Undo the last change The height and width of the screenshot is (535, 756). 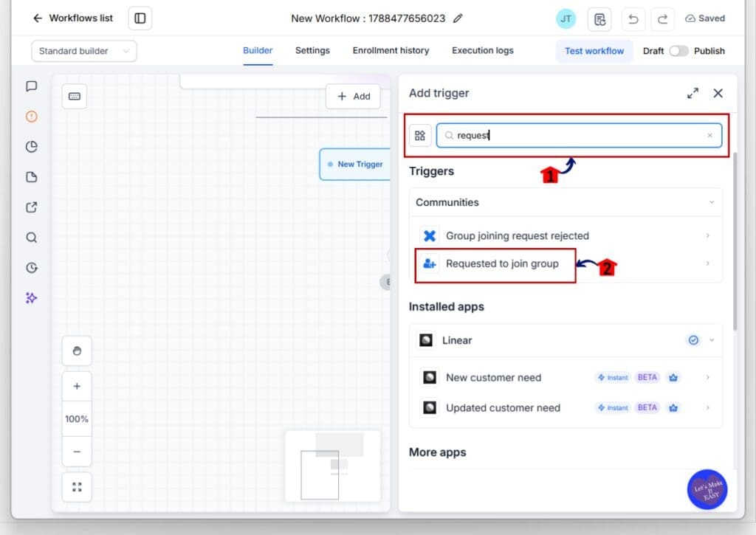click(633, 19)
